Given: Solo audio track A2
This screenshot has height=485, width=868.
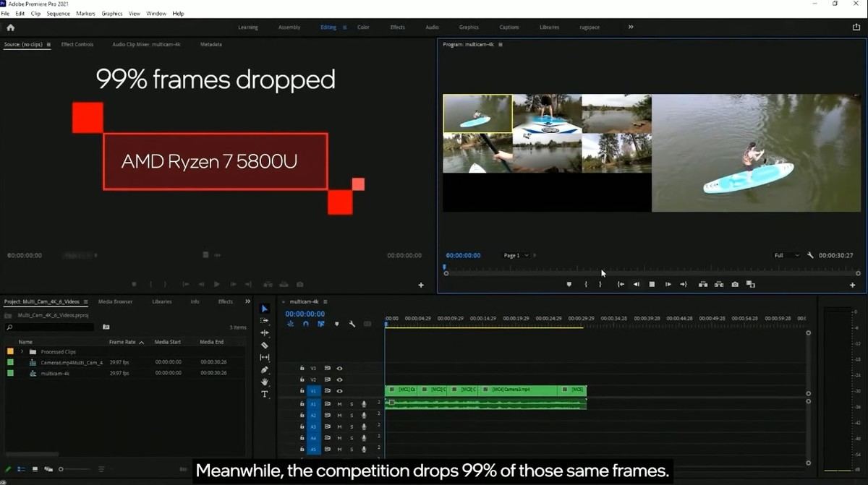Looking at the screenshot, I should [x=352, y=416].
